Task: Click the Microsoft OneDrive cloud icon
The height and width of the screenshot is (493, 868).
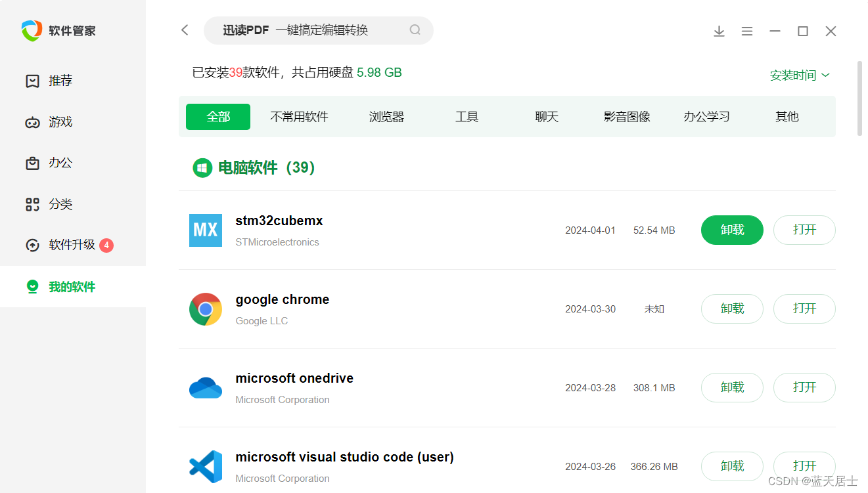Action: [206, 388]
